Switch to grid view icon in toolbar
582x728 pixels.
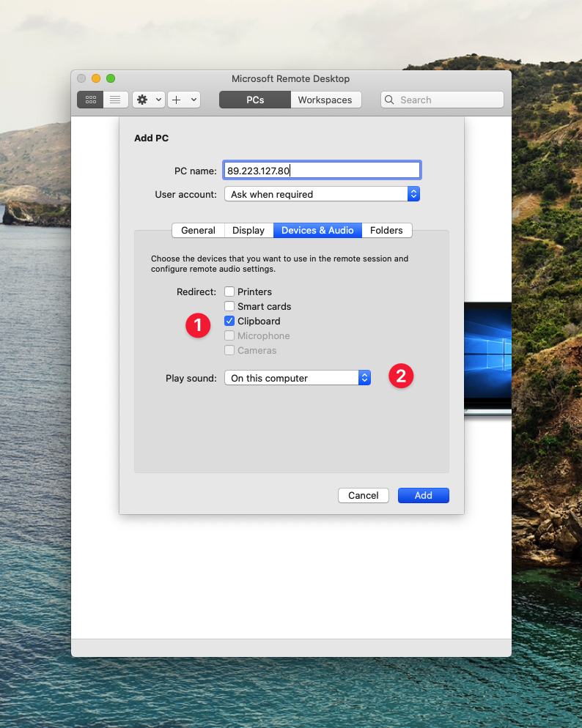90,100
